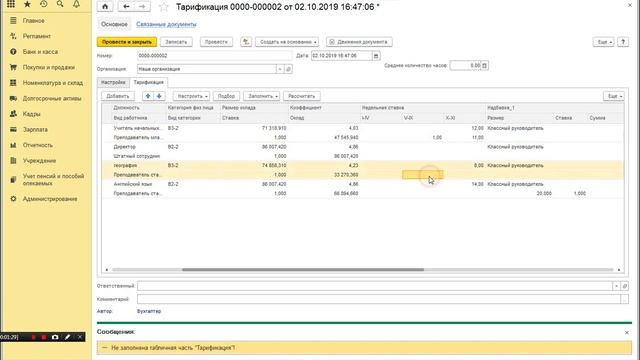Viewport: 640px width, 360px height.
Task: Open Регламент section in sidebar
Action: tap(37, 36)
